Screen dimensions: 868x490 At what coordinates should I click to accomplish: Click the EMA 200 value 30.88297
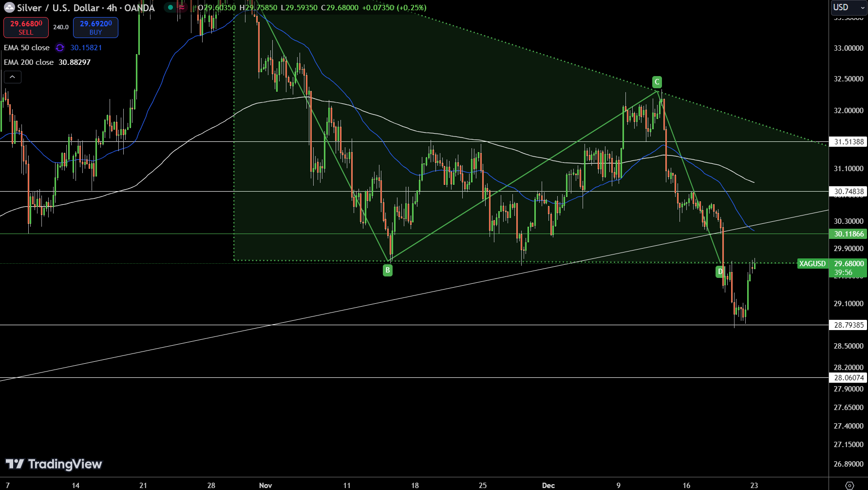[x=75, y=62]
